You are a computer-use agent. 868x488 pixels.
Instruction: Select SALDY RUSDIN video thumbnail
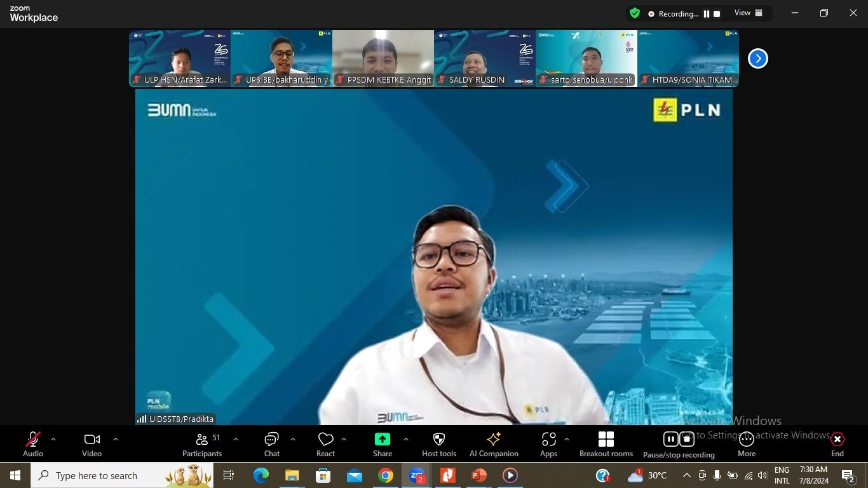(x=485, y=58)
